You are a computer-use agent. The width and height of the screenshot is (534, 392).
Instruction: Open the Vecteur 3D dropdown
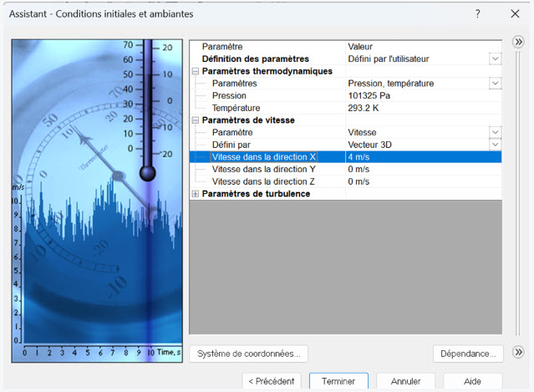[x=495, y=145]
